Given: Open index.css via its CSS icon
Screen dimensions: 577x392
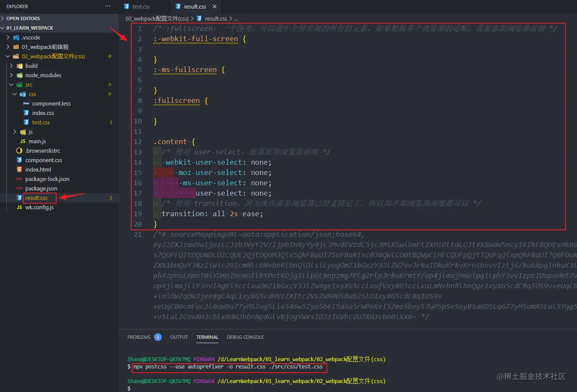Looking at the screenshot, I should pyautogui.click(x=26, y=113).
